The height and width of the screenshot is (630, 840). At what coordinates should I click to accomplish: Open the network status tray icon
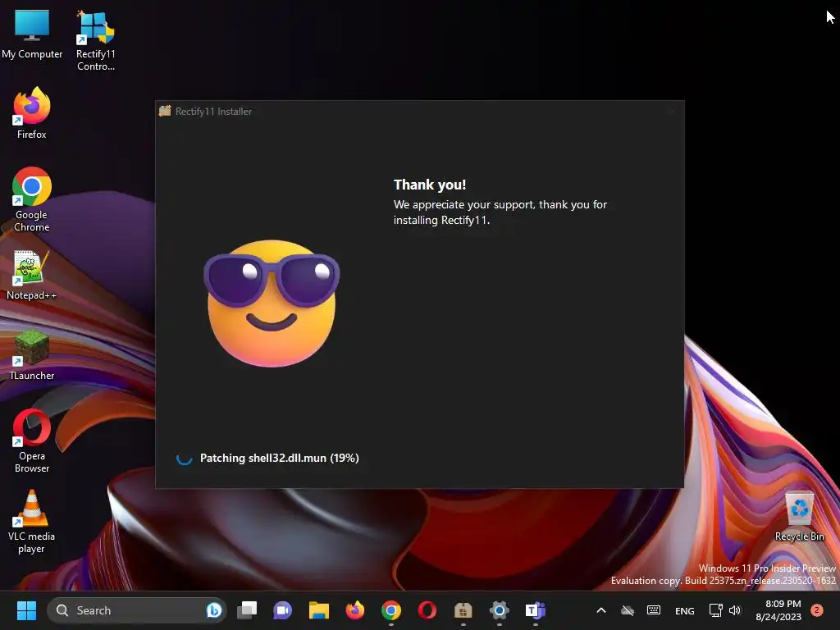pos(715,610)
